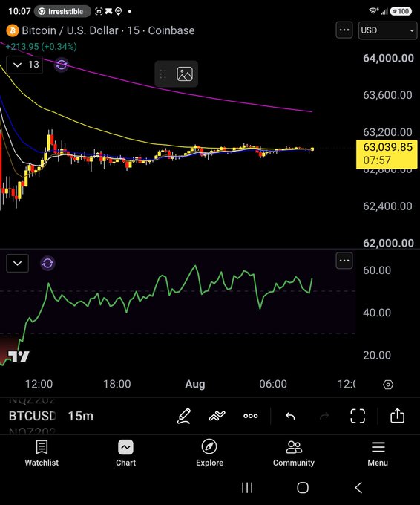Tap the redo arrow
420x505 pixels.
pyautogui.click(x=324, y=416)
